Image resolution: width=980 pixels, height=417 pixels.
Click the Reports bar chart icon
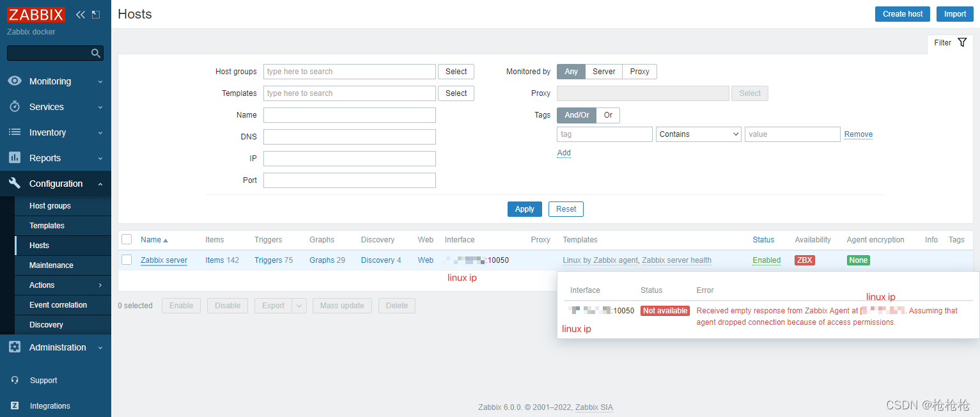15,158
